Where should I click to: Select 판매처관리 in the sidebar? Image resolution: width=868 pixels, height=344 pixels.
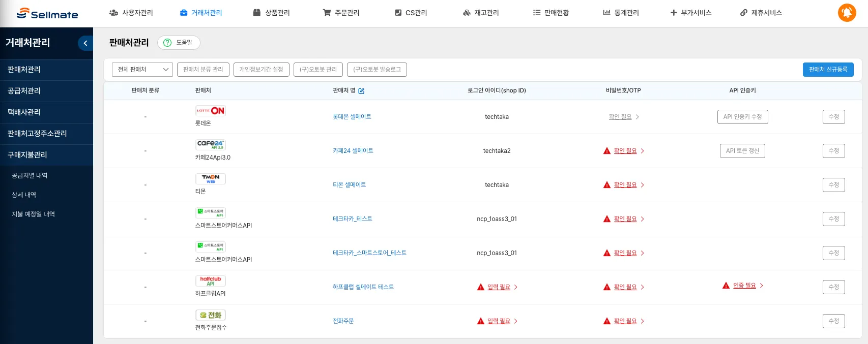(x=46, y=70)
